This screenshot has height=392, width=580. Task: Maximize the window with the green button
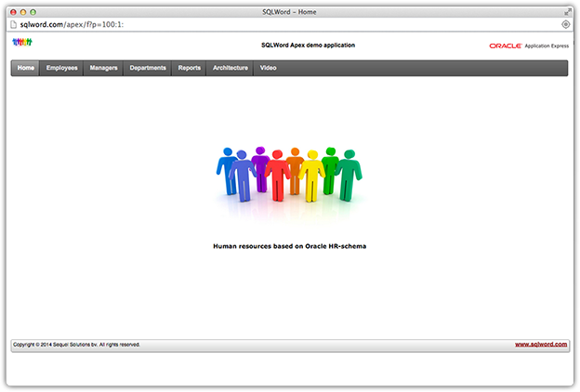pyautogui.click(x=33, y=12)
